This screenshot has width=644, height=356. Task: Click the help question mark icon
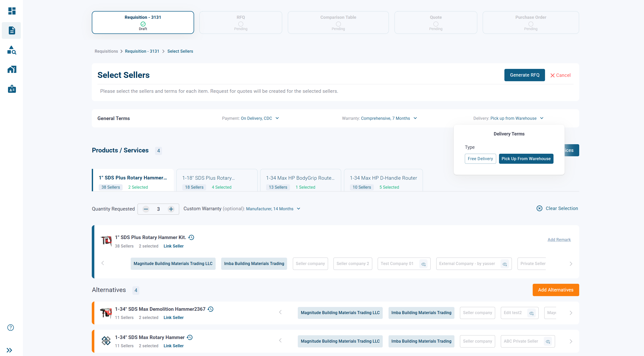10,327
